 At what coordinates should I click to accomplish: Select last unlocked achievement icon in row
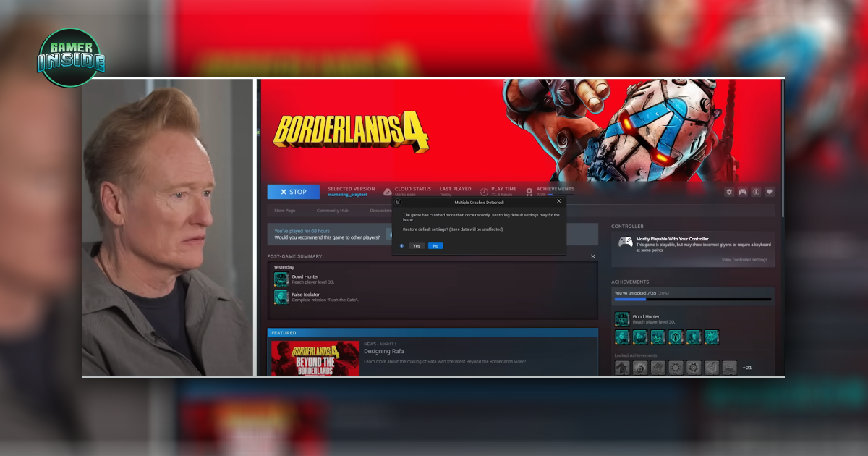coord(712,337)
